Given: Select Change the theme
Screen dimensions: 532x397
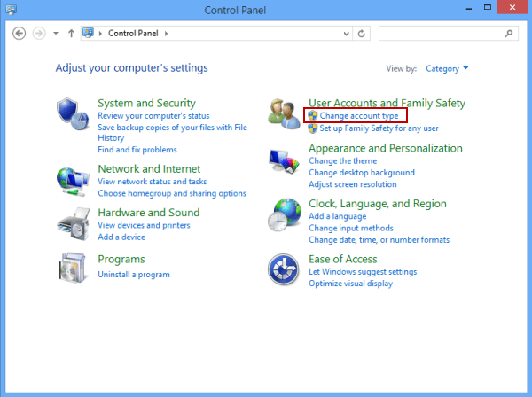Looking at the screenshot, I should [342, 160].
